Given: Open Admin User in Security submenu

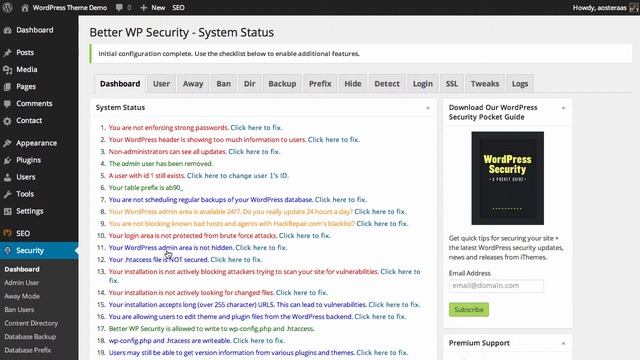Looking at the screenshot, I should (x=22, y=282).
